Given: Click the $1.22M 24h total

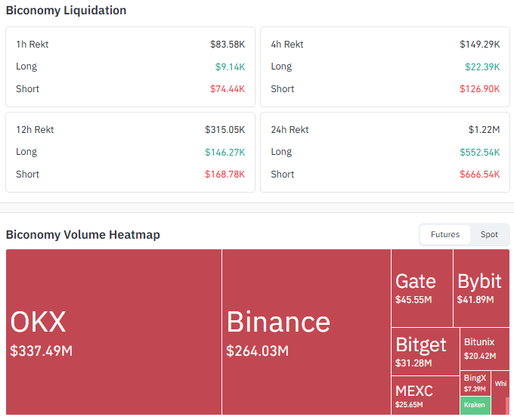Looking at the screenshot, I should point(484,130).
